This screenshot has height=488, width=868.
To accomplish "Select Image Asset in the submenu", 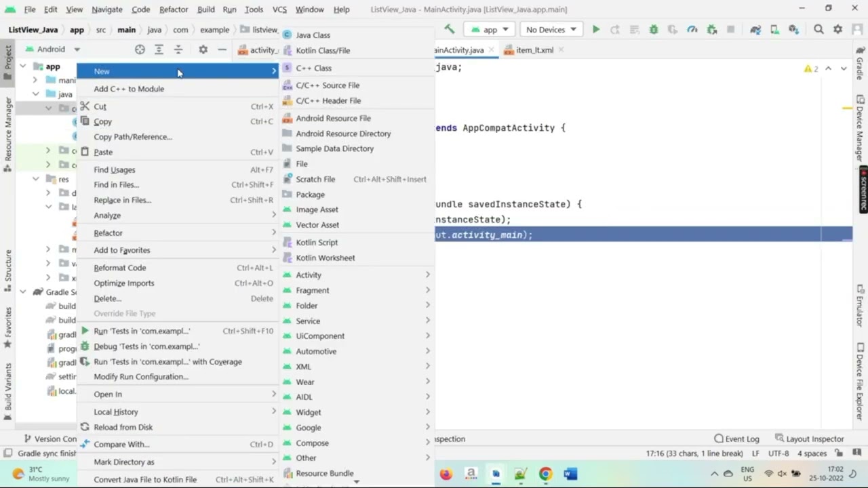I will (x=357, y=209).
